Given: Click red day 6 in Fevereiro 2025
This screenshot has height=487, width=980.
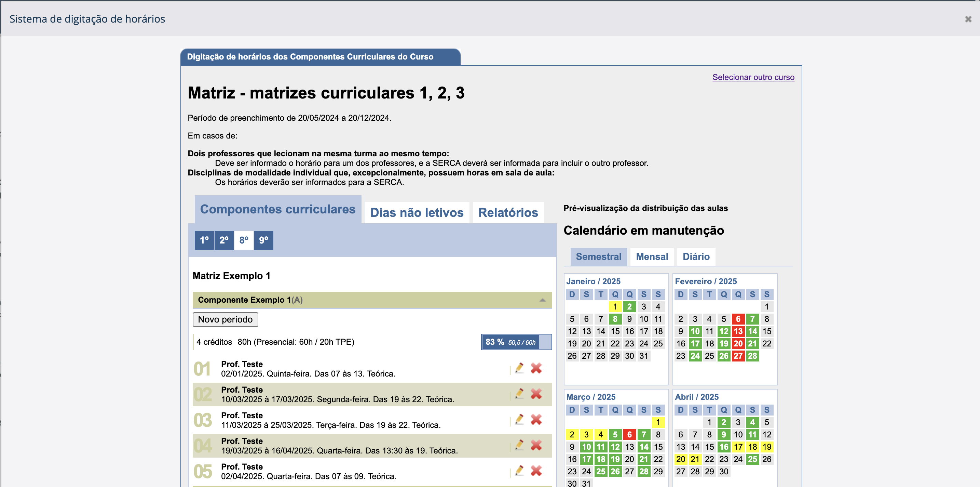Looking at the screenshot, I should tap(738, 319).
